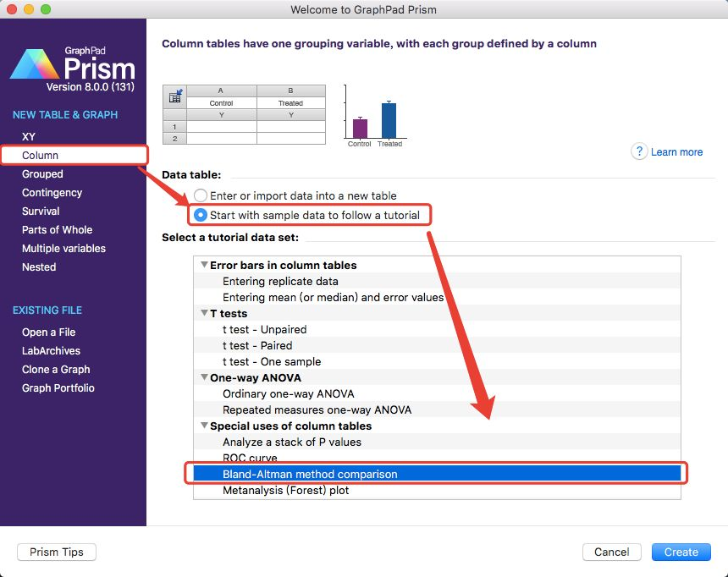The height and width of the screenshot is (577, 728).
Task: Click the macOS green zoom button
Action: 46,9
